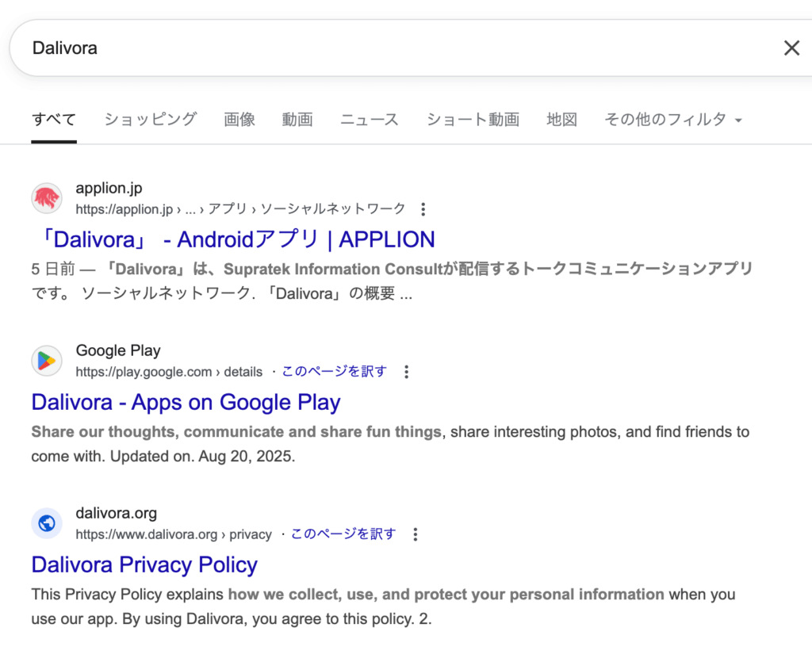Click the https://applion.jp breadcrumb URL
This screenshot has width=812, height=658.
240,209
